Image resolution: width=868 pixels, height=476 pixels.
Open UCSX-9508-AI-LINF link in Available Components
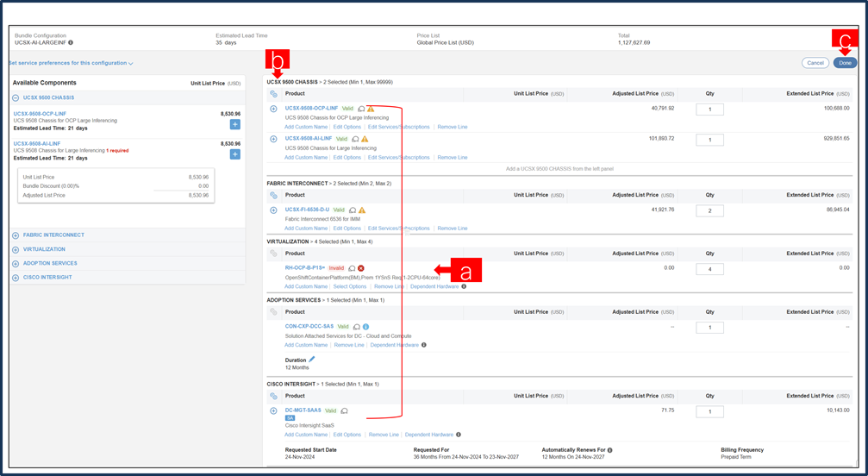click(37, 143)
